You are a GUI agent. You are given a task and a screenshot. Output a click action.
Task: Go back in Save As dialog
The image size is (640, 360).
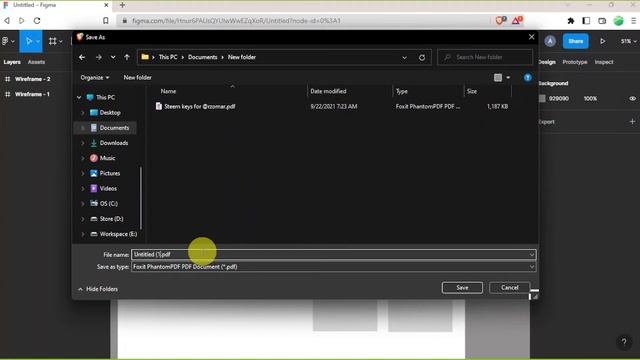pyautogui.click(x=82, y=57)
